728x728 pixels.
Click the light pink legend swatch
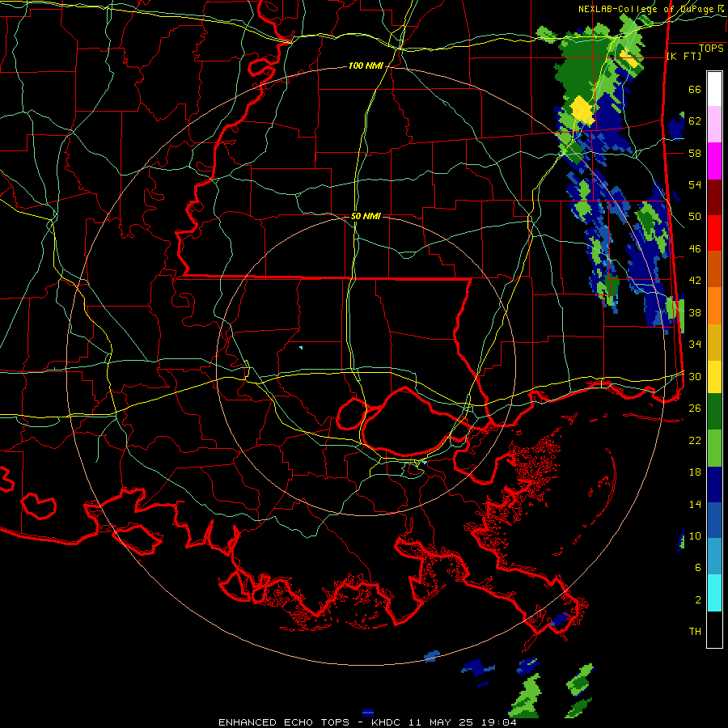[x=714, y=125]
